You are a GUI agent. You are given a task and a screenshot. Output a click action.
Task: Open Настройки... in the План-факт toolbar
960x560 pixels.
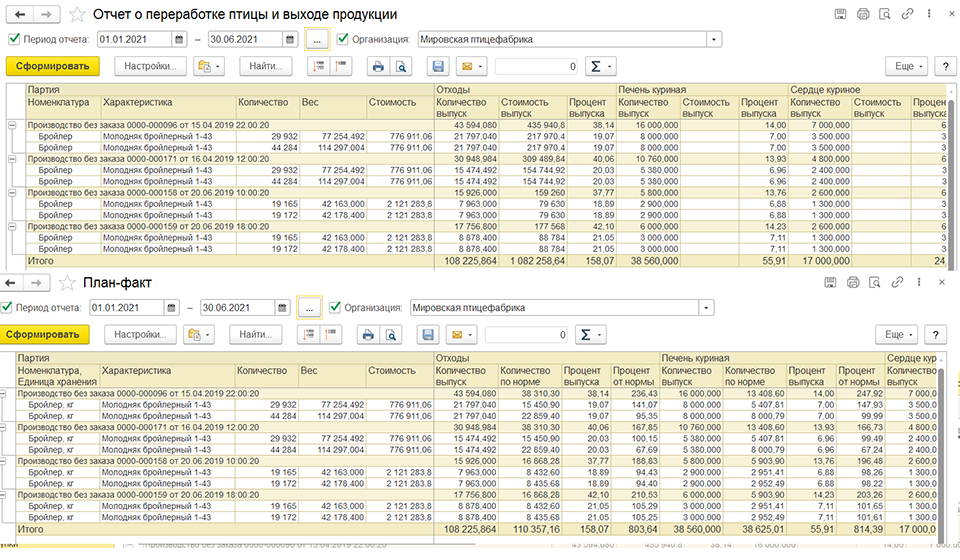point(140,335)
